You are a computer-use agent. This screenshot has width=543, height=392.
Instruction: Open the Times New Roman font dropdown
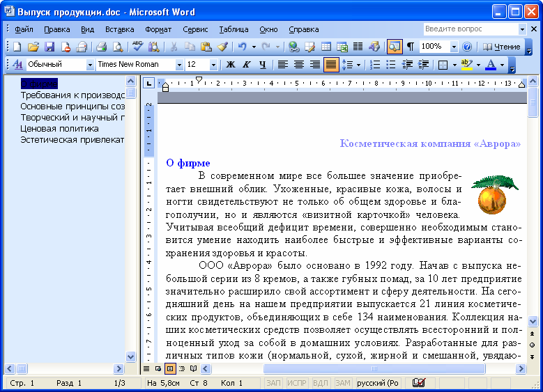(179, 65)
